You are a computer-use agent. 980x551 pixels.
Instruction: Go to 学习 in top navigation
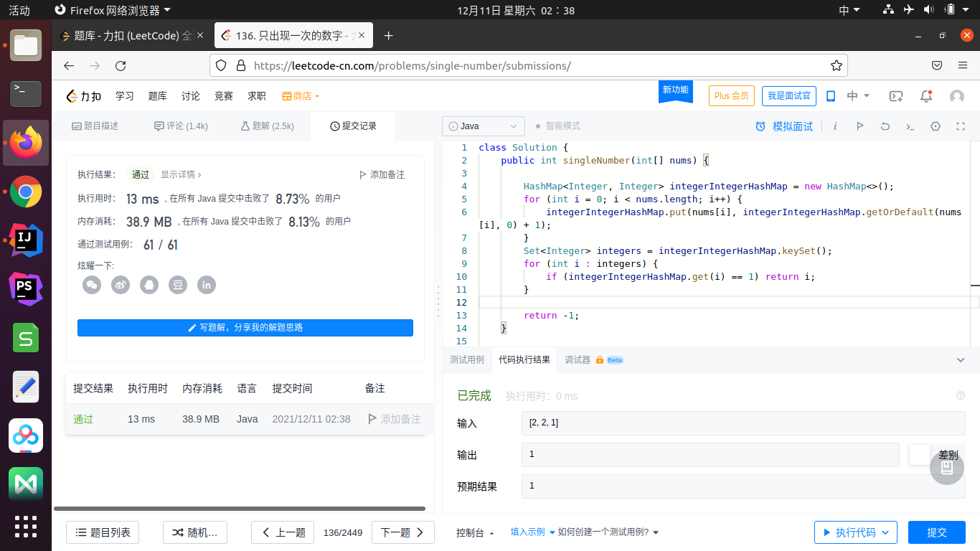125,96
